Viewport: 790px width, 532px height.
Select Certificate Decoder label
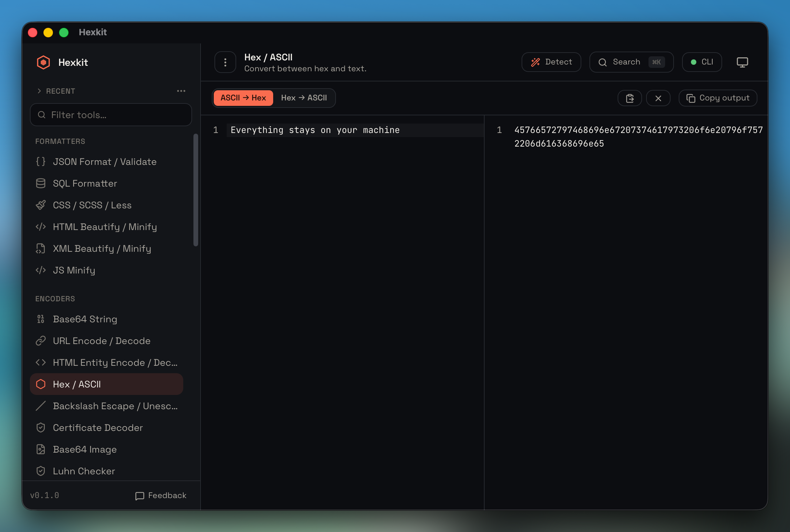[x=98, y=428]
